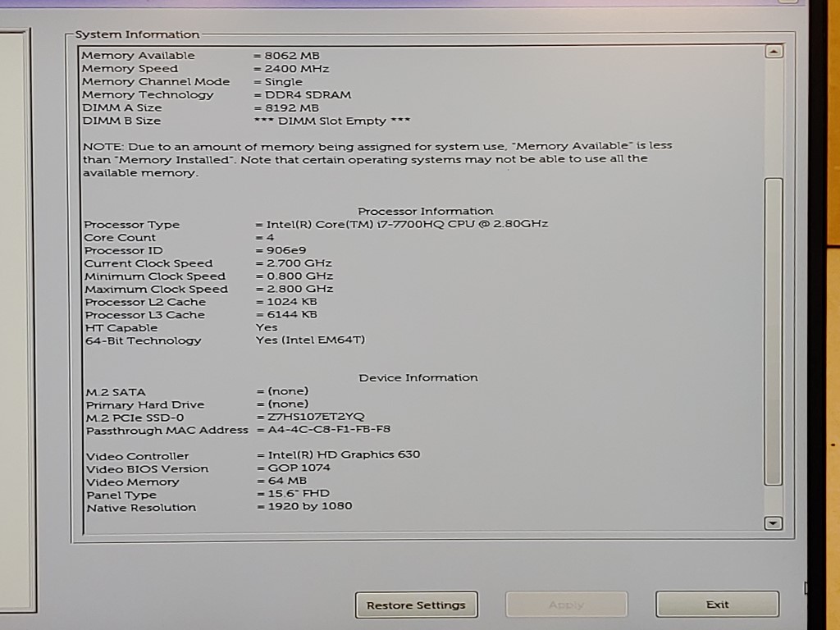Select the Intel Core i7-7700HQ processor type value
Viewport: 840px width, 630px height.
[x=407, y=224]
